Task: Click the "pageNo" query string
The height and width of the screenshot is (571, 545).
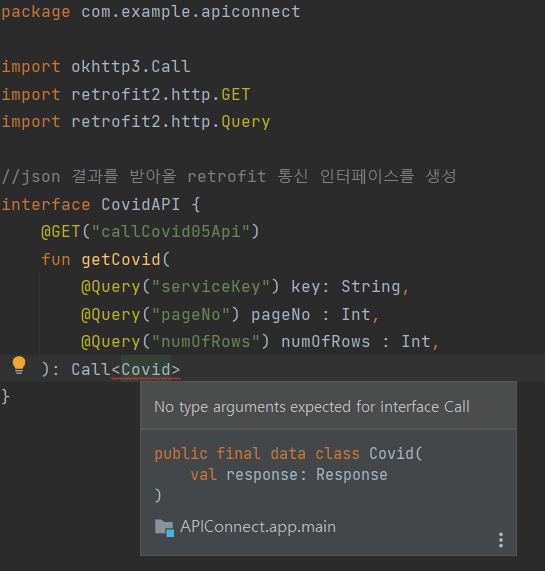Action: (191, 314)
